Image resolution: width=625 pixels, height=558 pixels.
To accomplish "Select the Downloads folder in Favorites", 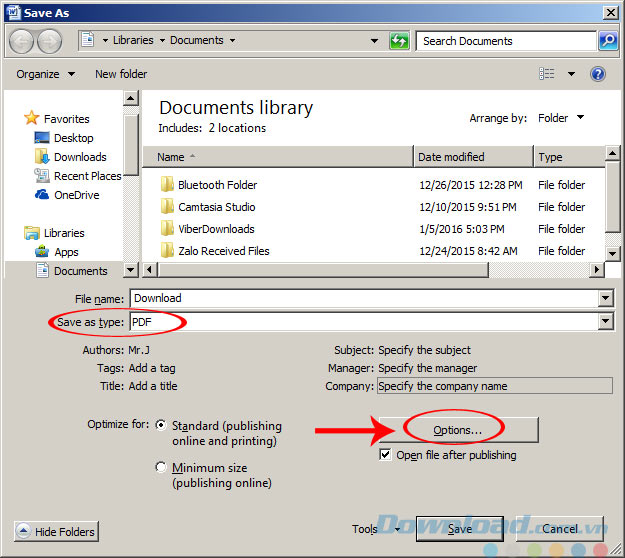I will click(x=80, y=157).
